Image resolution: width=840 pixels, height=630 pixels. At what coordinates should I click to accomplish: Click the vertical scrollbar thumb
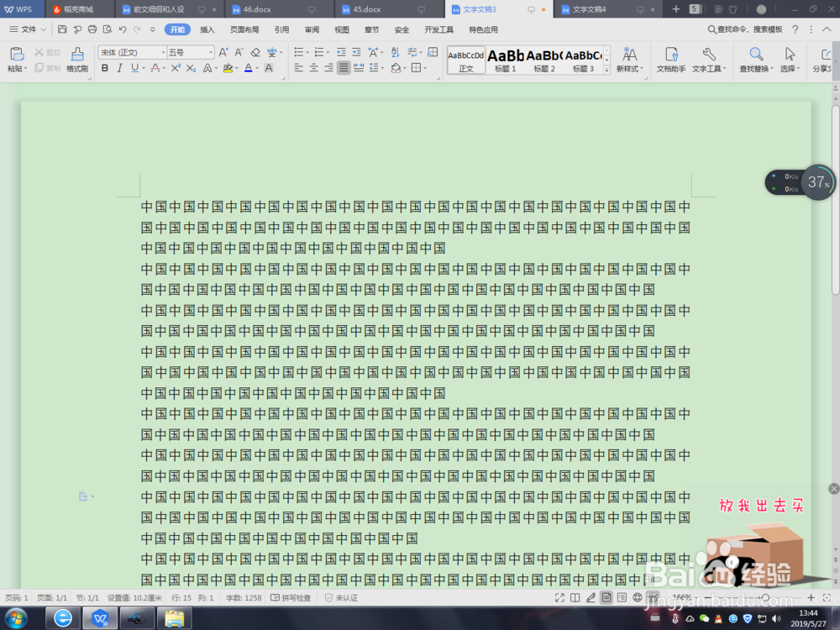pos(835,199)
